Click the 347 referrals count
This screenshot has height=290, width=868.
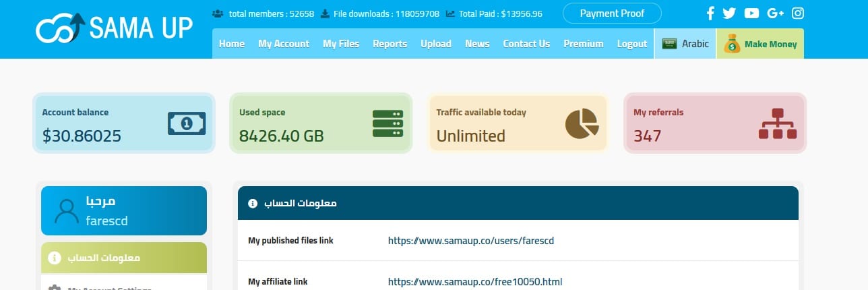[647, 136]
